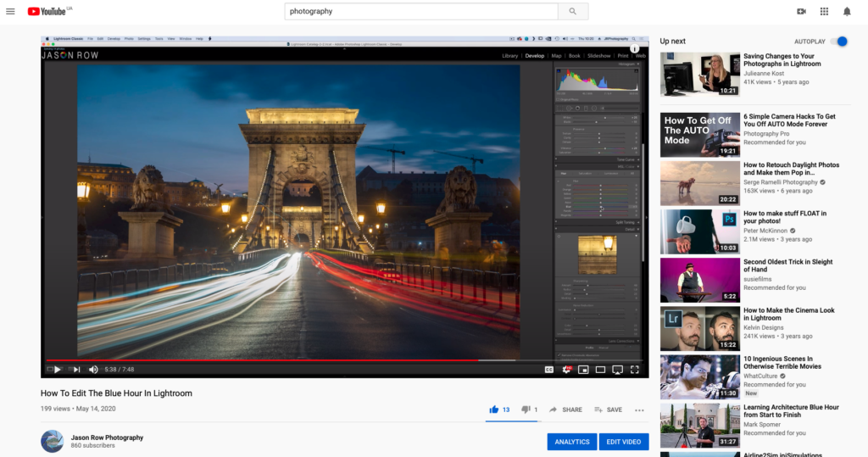Screen dimensions: 868x457
Task: Open How to Make the Cinema Look title
Action: coord(789,314)
